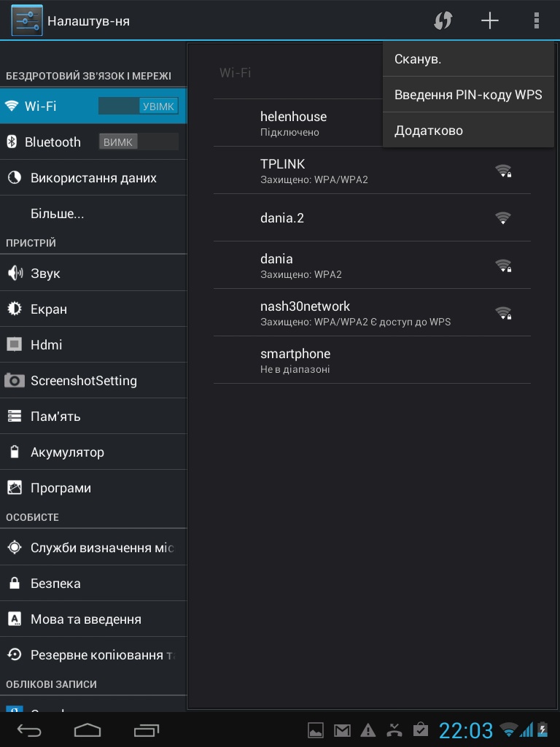Toggle the Wi-Fi switch off
560x747 pixels.
pyautogui.click(x=139, y=107)
